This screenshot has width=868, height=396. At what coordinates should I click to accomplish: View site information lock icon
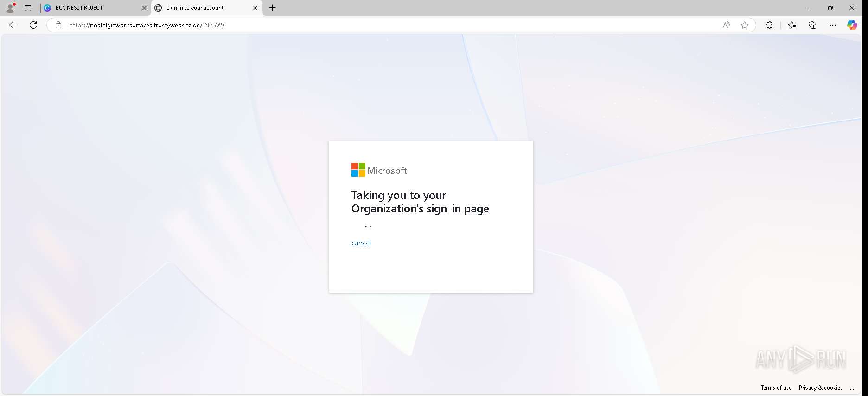click(x=58, y=25)
